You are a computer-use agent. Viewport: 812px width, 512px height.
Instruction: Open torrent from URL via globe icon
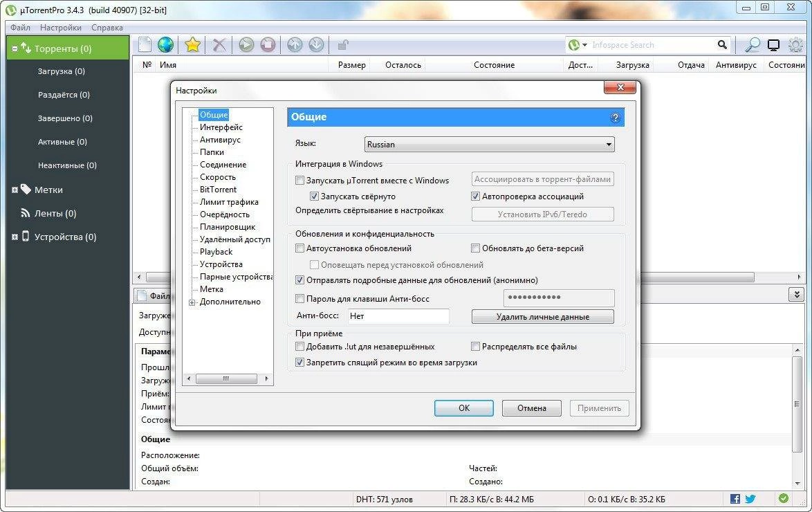pos(166,44)
